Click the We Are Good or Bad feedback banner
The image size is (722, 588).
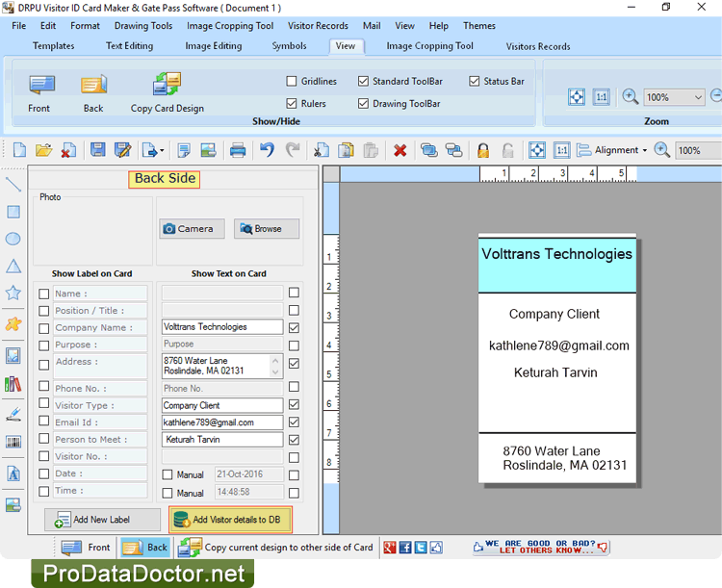point(541,547)
